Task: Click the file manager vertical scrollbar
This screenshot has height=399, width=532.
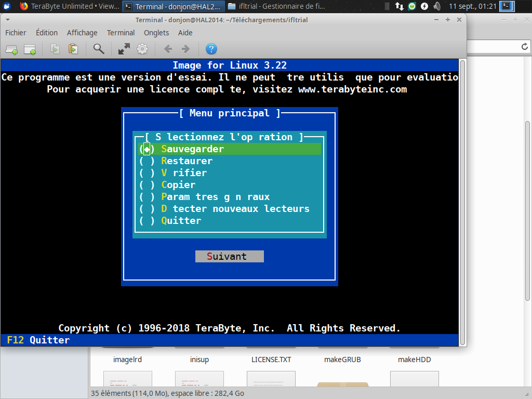Action: coord(528,210)
